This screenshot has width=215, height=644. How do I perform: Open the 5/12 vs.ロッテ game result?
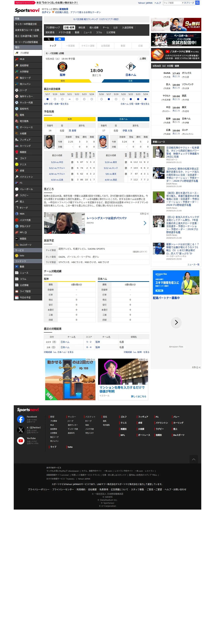point(111,168)
